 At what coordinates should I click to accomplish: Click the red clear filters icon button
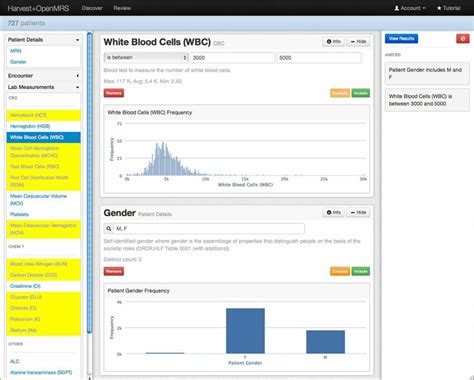pos(462,39)
